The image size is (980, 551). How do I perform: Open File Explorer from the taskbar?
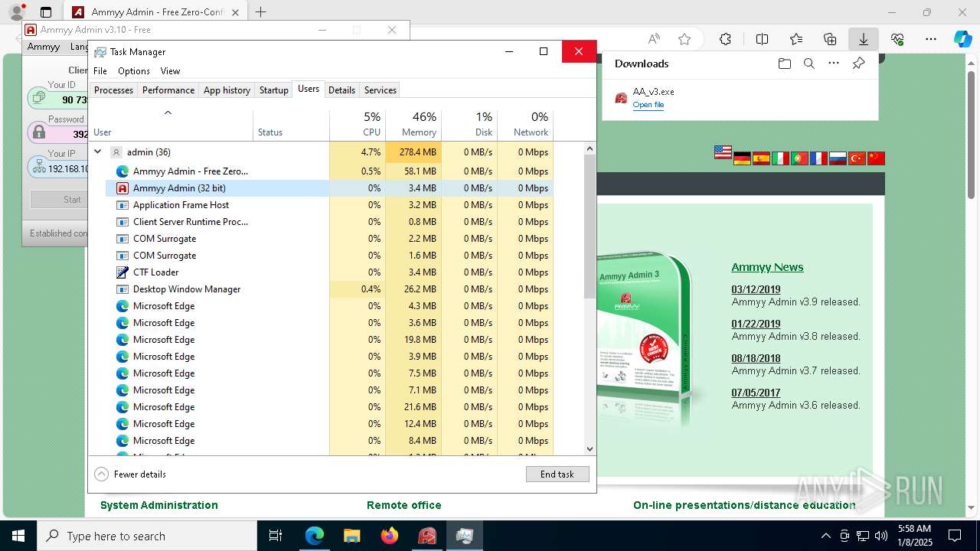[351, 536]
